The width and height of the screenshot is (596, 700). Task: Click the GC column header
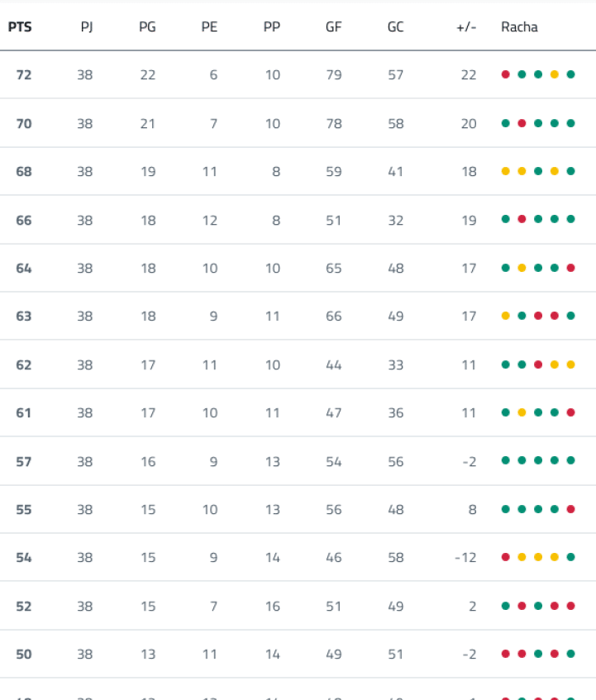pyautogui.click(x=396, y=27)
